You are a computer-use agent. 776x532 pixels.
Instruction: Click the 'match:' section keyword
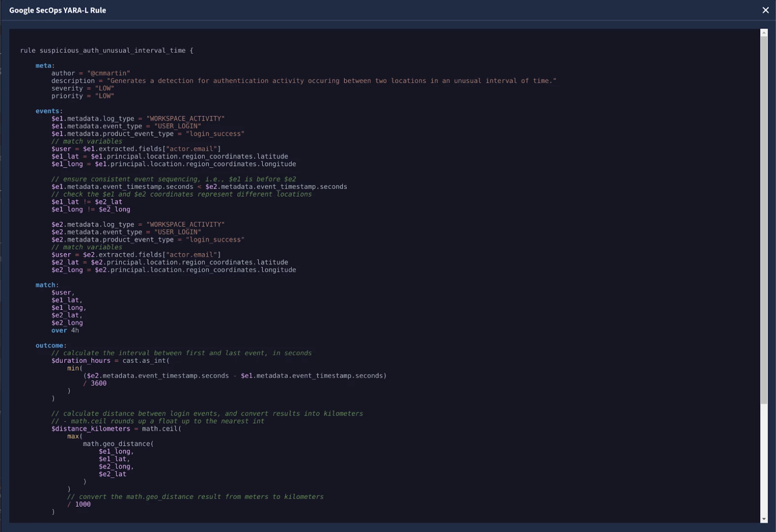point(47,285)
